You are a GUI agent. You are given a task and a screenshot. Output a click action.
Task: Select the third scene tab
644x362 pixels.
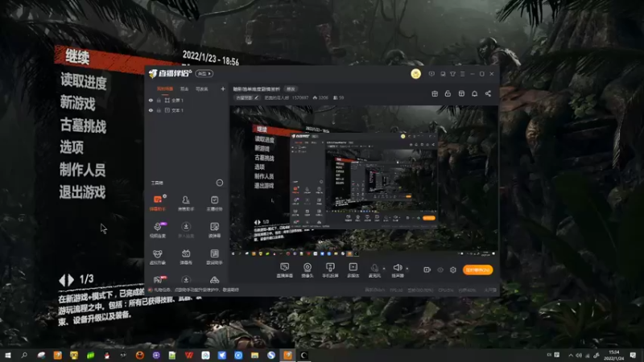(202, 89)
